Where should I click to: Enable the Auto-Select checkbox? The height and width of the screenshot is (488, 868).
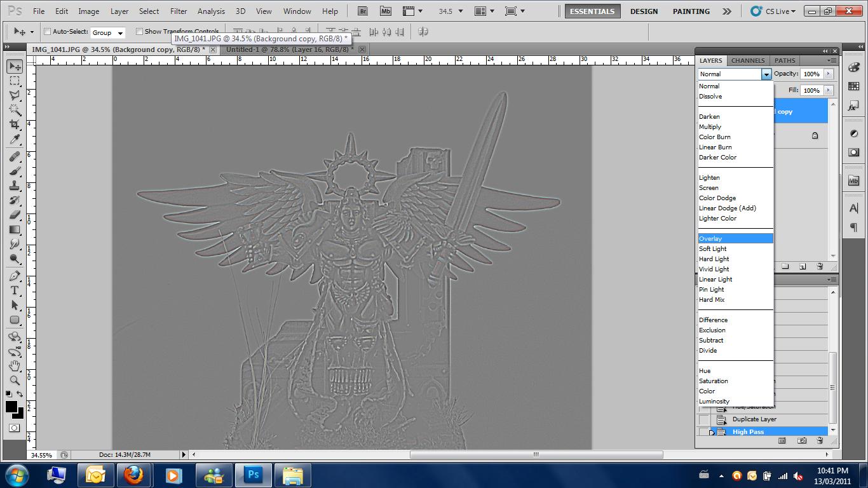tap(47, 32)
